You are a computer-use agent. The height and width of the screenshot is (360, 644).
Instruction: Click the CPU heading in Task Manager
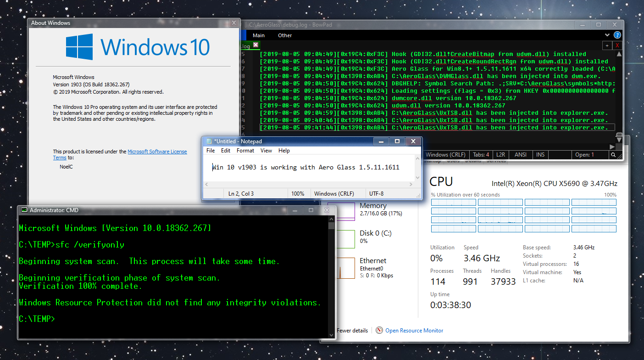pyautogui.click(x=441, y=182)
